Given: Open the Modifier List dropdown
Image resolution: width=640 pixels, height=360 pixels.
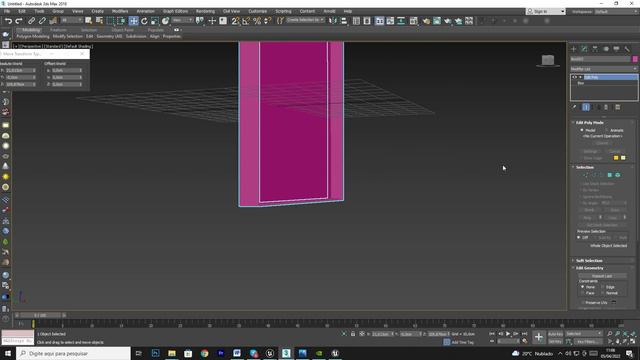Looking at the screenshot, I should (x=603, y=69).
